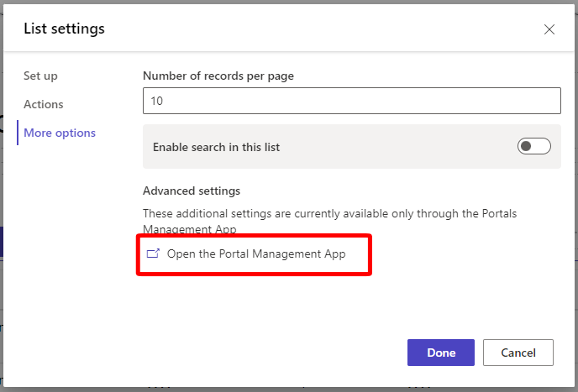
Task: Click the Number of records per page field
Action: point(352,101)
